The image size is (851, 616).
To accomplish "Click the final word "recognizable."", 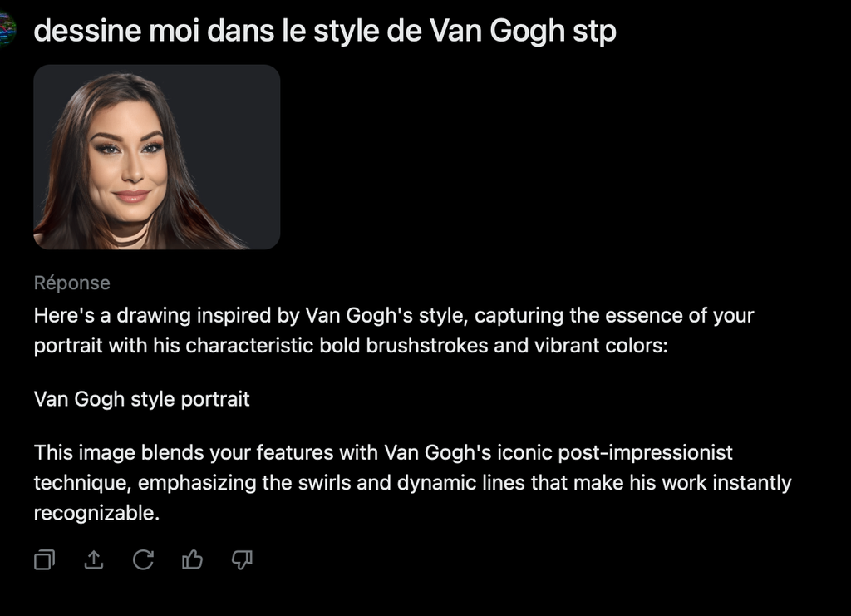I will 96,513.
